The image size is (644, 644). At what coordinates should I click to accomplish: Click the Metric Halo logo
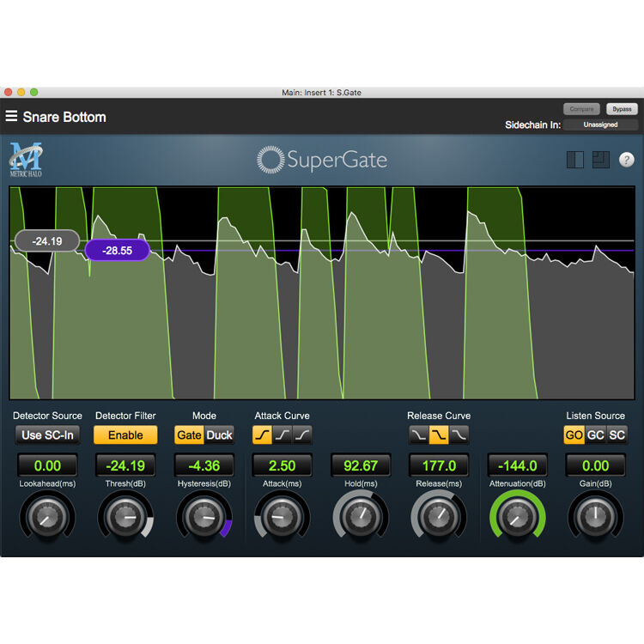coord(26,160)
